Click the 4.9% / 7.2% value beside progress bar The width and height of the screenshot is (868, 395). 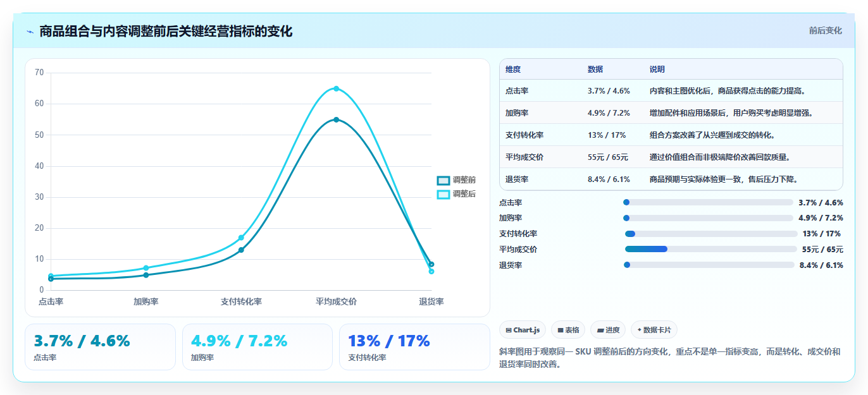click(x=821, y=218)
